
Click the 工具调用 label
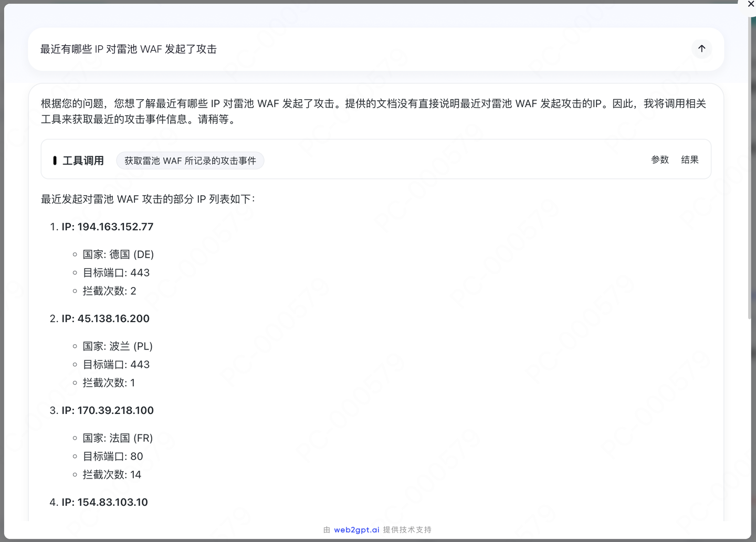(83, 161)
